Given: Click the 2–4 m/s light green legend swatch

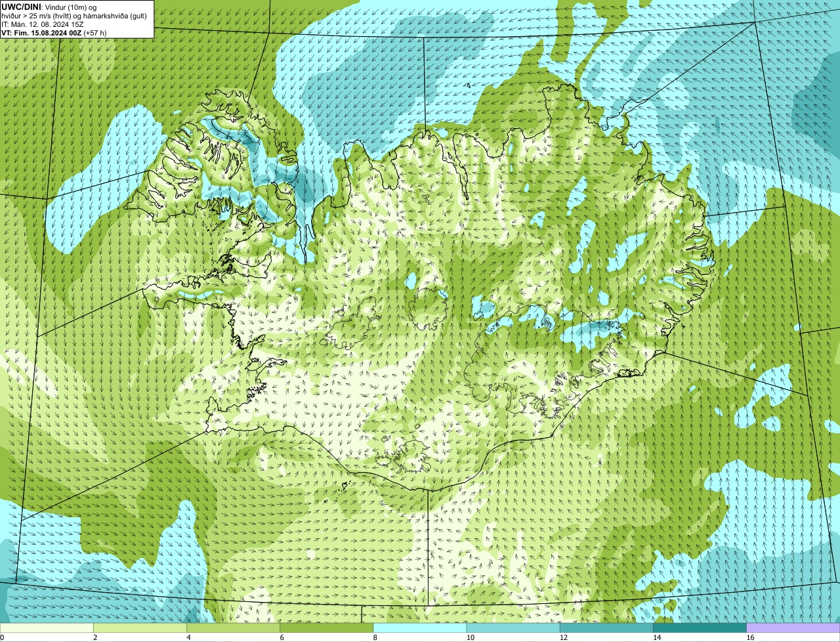Looking at the screenshot, I should pyautogui.click(x=140, y=628).
